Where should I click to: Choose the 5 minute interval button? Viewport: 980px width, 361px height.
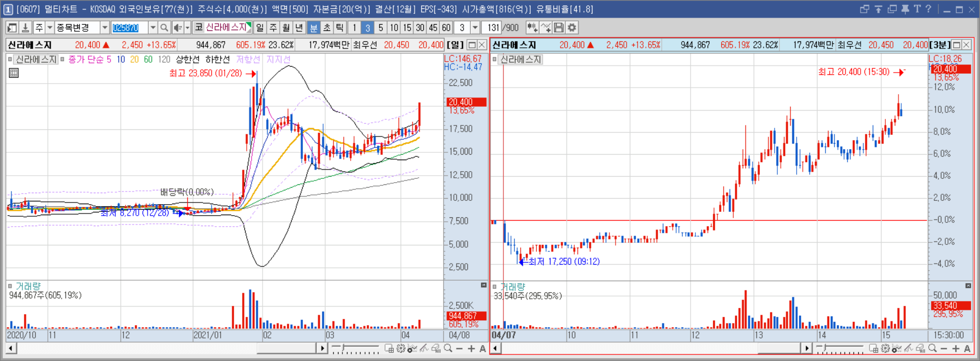point(381,28)
